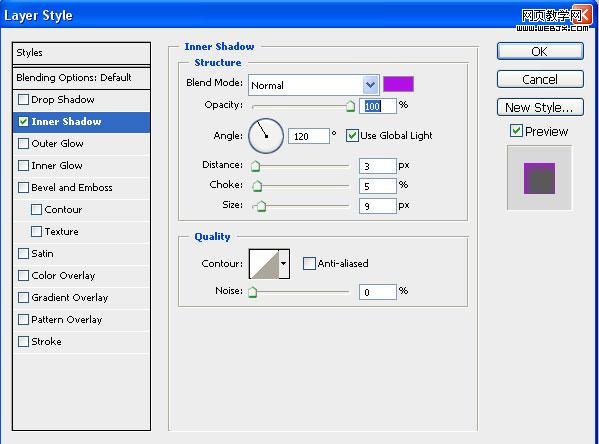Image resolution: width=599 pixels, height=444 pixels.
Task: Click the purple shadow color swatch
Action: (x=398, y=84)
